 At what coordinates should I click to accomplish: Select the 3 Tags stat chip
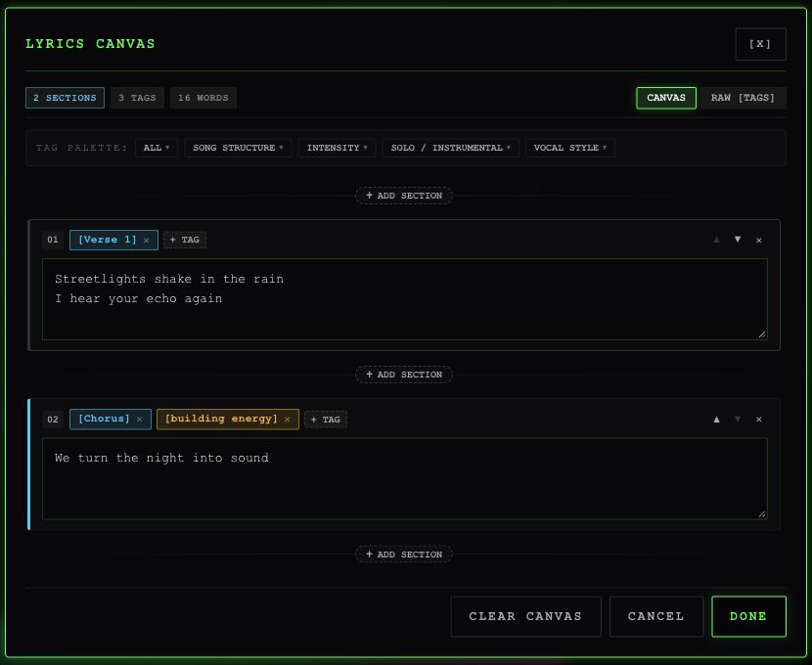pyautogui.click(x=137, y=98)
